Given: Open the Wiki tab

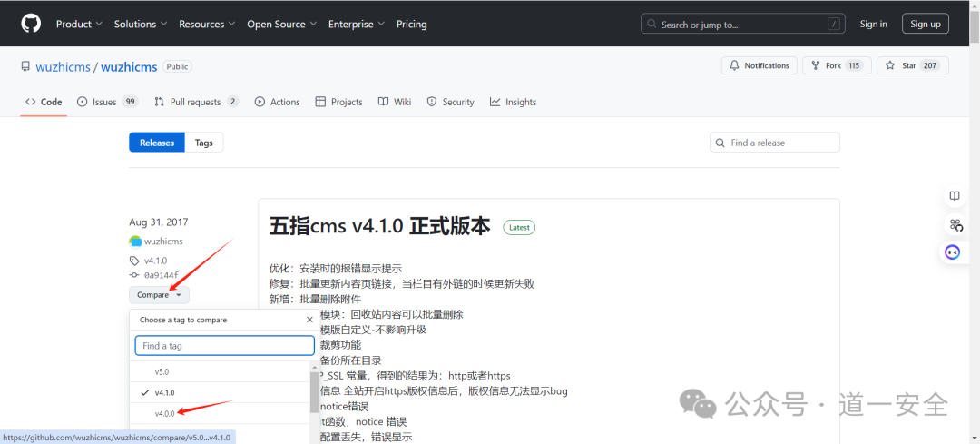Looking at the screenshot, I should 395,102.
